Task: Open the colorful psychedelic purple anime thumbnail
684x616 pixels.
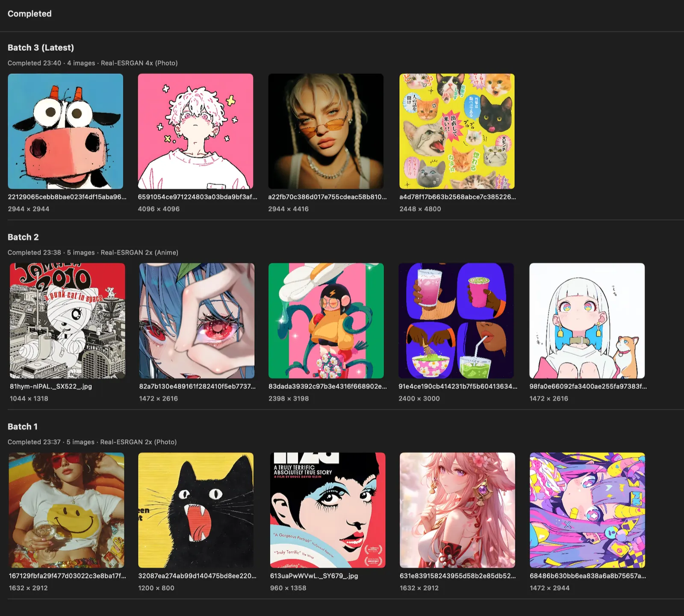Action: click(587, 510)
